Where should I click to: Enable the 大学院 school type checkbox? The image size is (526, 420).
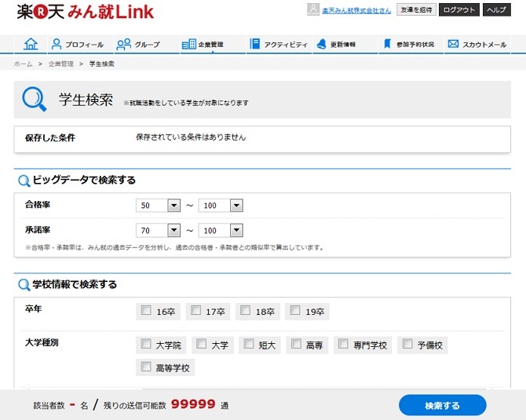(x=145, y=344)
